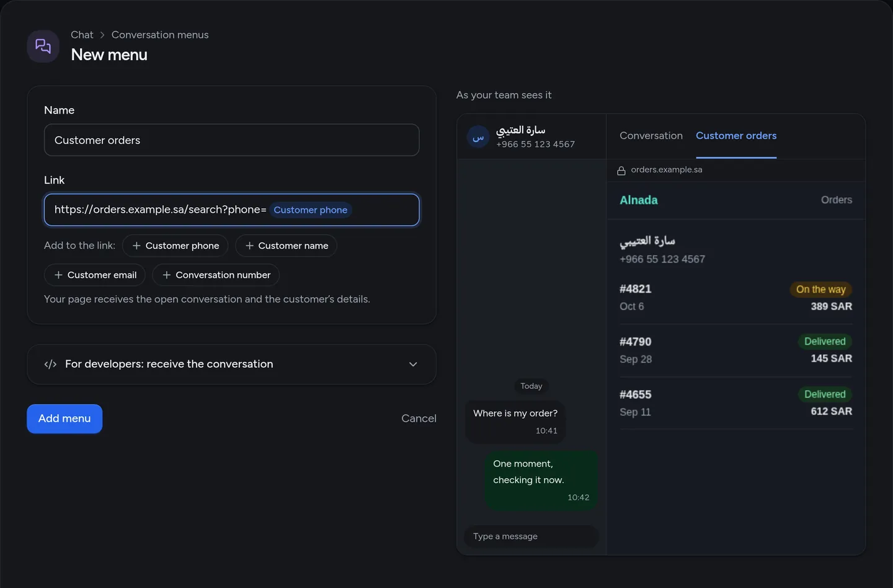Click the 612 SAR amount

tap(832, 411)
